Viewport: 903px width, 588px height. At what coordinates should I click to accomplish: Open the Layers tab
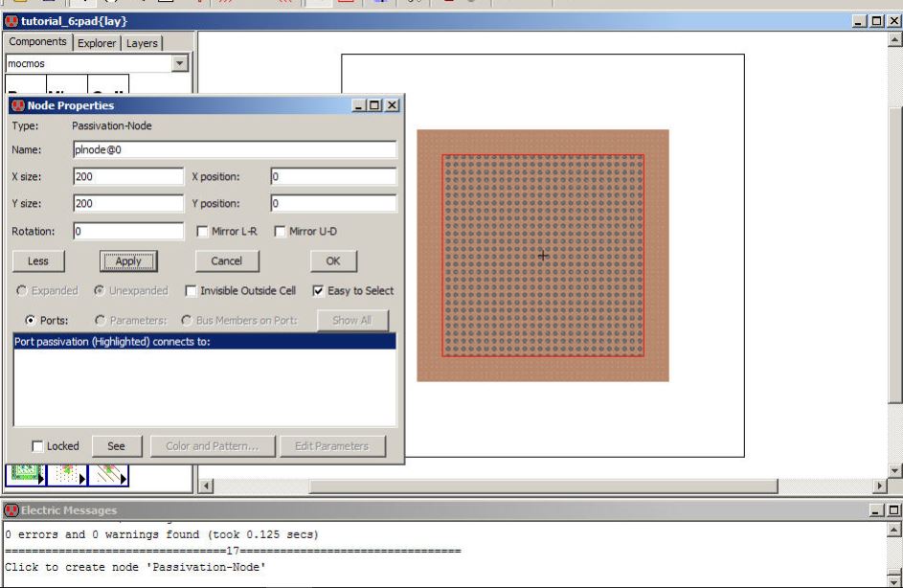point(142,43)
